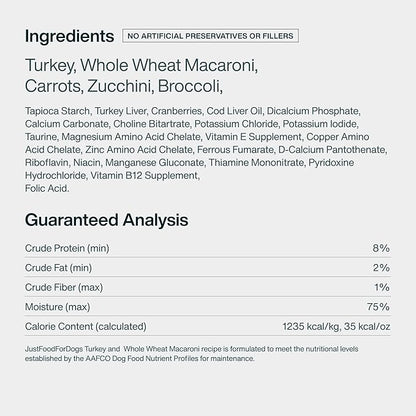Select the Moisture (max) label
This screenshot has height=416, width=416.
57,307
